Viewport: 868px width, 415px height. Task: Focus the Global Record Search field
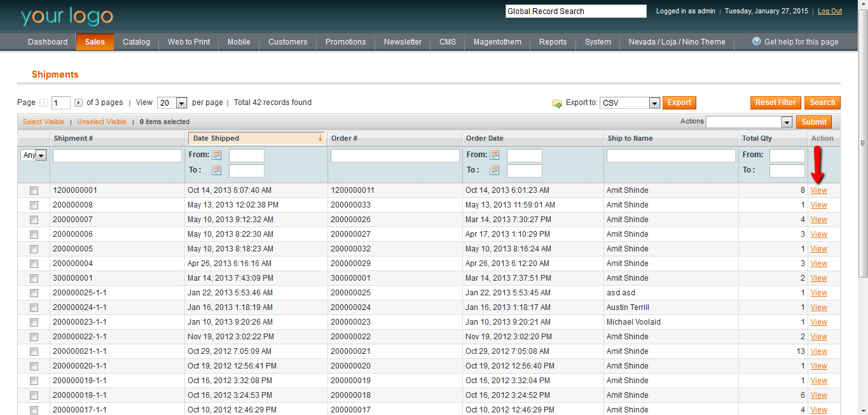point(576,11)
